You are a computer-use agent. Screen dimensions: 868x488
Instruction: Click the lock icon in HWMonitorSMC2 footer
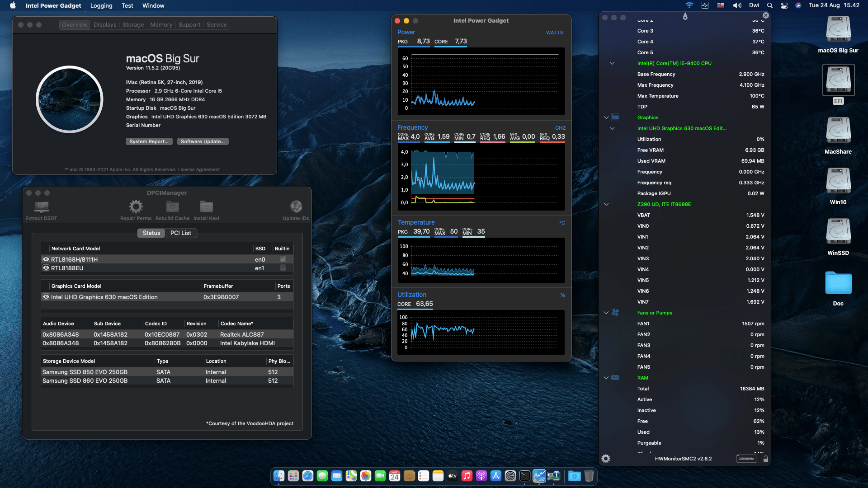(765, 459)
